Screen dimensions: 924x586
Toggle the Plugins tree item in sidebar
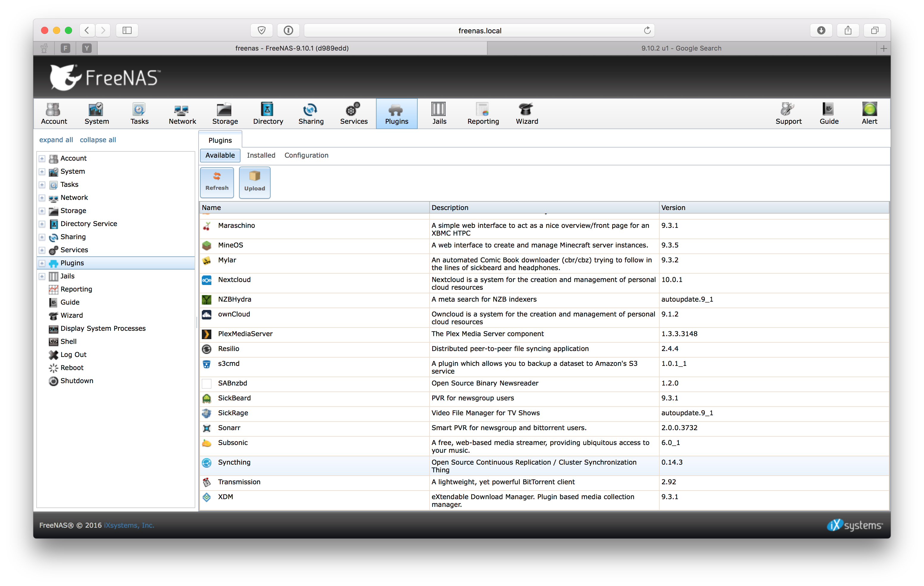[x=43, y=262]
